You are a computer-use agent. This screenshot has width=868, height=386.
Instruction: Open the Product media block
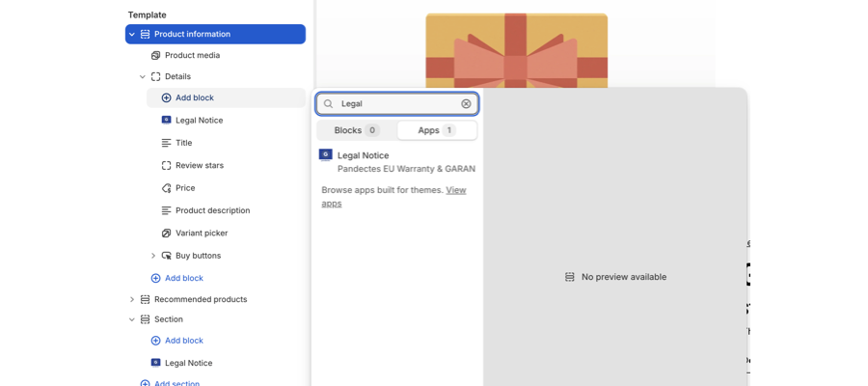(192, 55)
